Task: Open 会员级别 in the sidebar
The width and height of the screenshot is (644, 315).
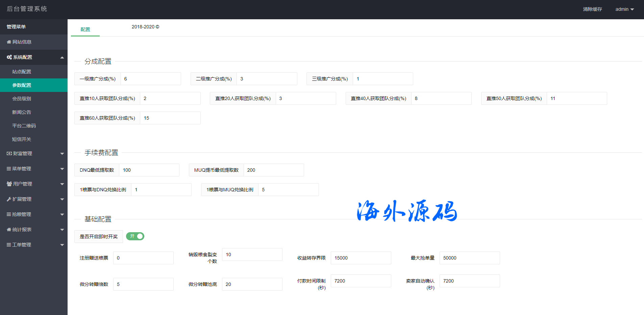Action: 22,99
